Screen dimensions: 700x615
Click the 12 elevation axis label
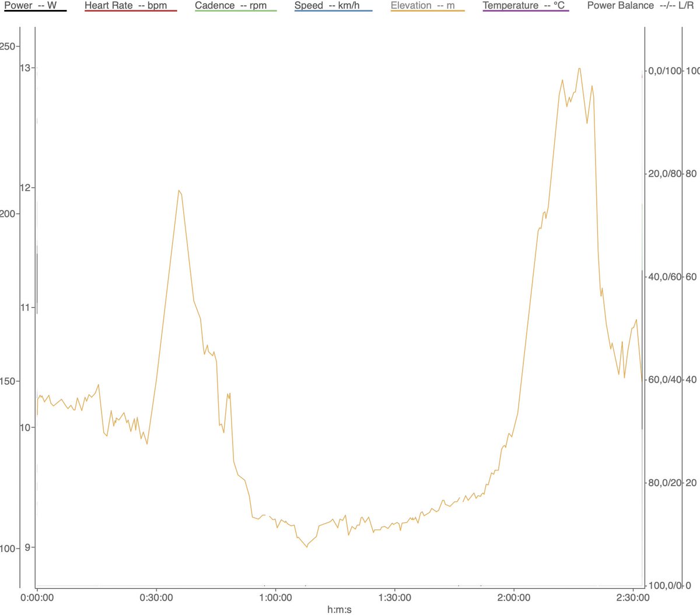point(25,188)
